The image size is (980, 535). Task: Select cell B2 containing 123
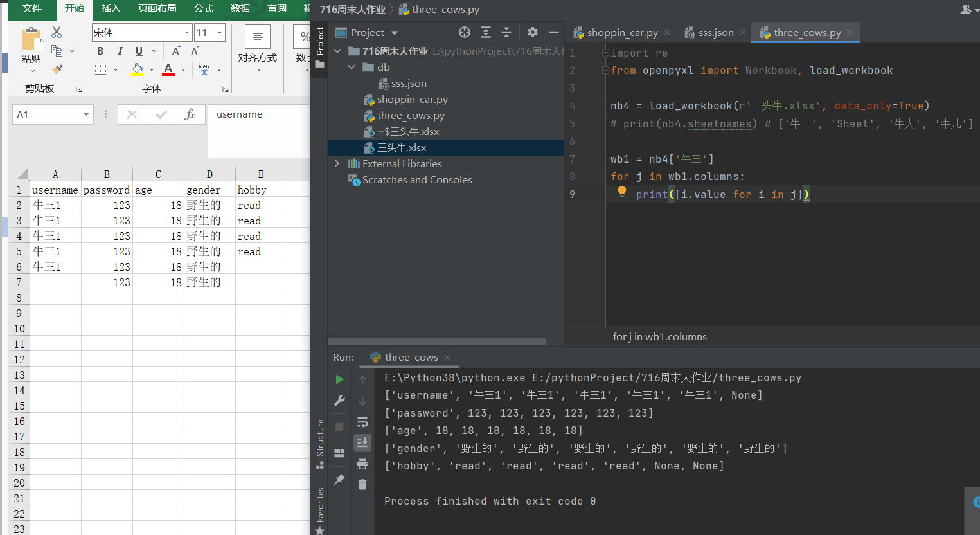pyautogui.click(x=107, y=205)
